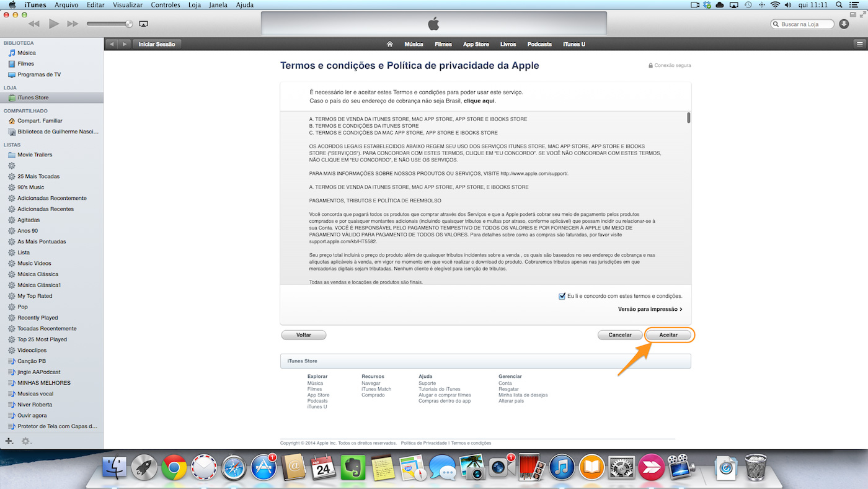The image size is (868, 489).
Task: Open Photo Booth from the Dock
Action: tap(532, 467)
